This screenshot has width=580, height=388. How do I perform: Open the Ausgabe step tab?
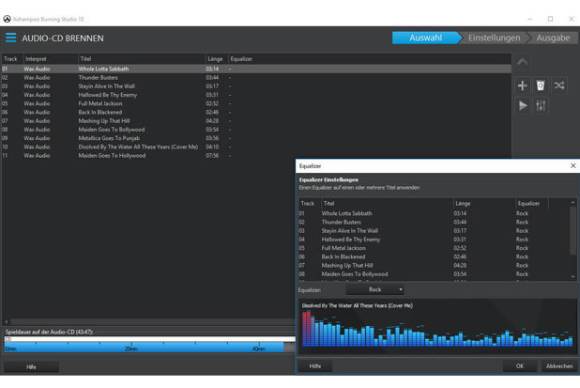pyautogui.click(x=553, y=38)
